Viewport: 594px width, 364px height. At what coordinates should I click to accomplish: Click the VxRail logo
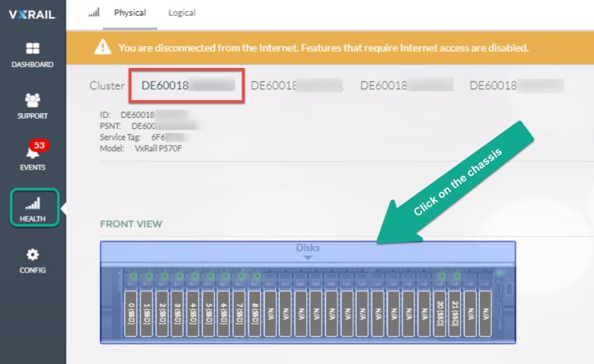pyautogui.click(x=32, y=14)
